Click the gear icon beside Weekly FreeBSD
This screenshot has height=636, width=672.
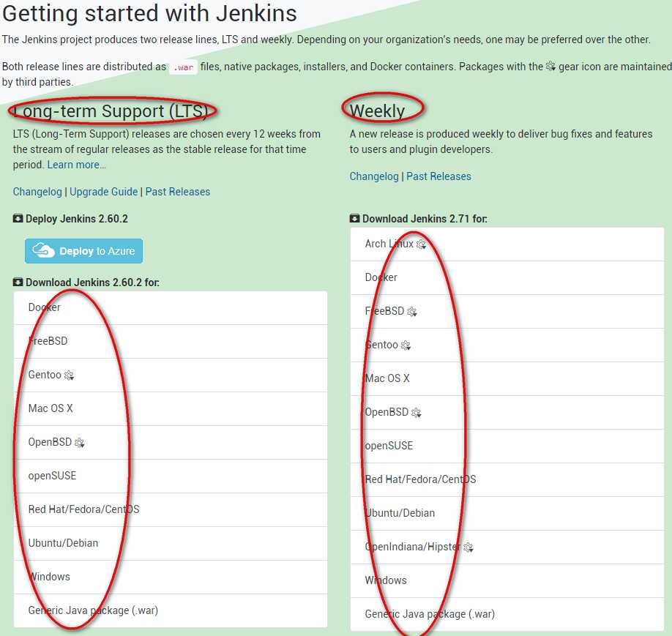412,312
